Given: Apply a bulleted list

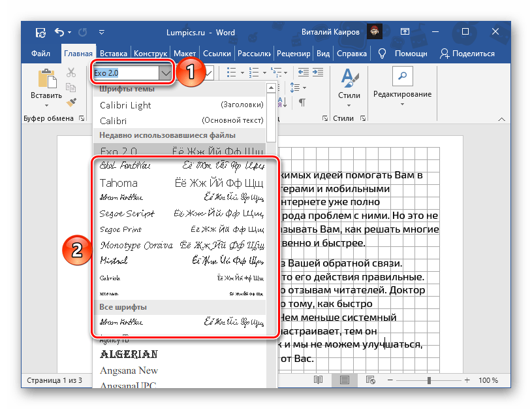Looking at the screenshot, I should tap(232, 72).
